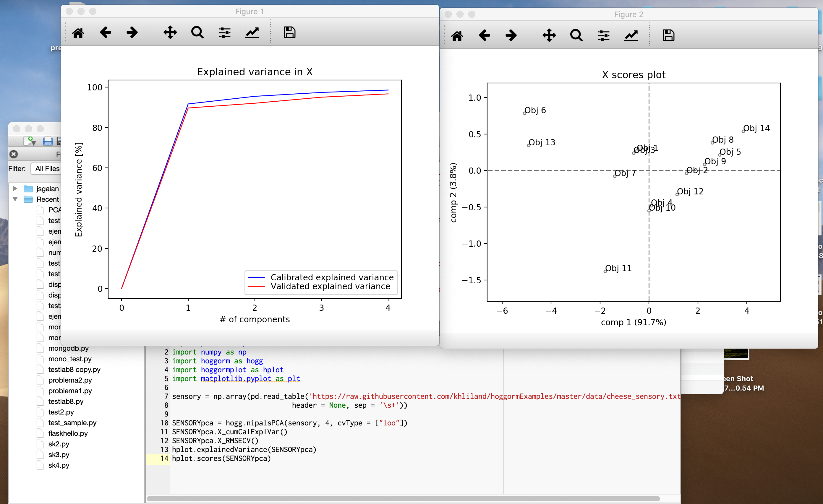Select the Pan tool in Figure 2
Image resolution: width=823 pixels, height=504 pixels.
click(x=549, y=35)
